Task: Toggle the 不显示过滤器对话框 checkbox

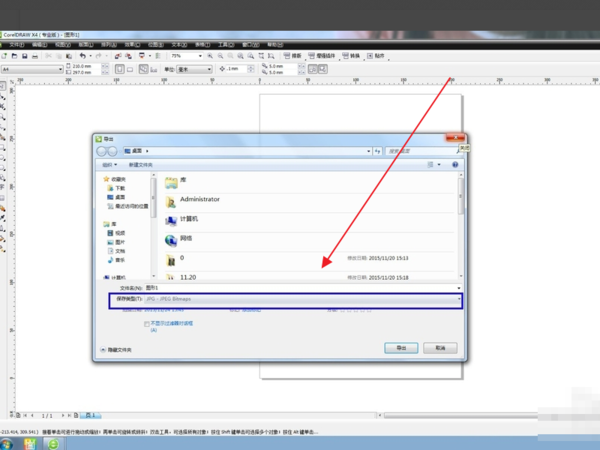Action: point(147,324)
